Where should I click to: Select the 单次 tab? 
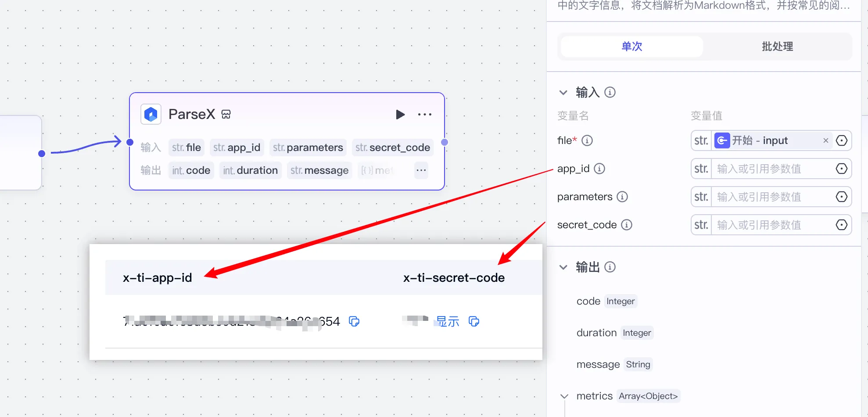click(632, 47)
